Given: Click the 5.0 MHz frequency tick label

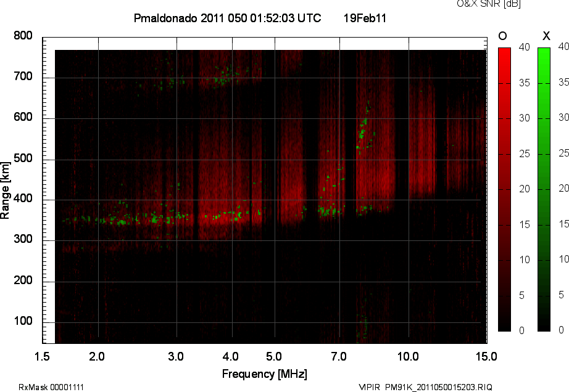Looking at the screenshot, I should pyautogui.click(x=274, y=357).
